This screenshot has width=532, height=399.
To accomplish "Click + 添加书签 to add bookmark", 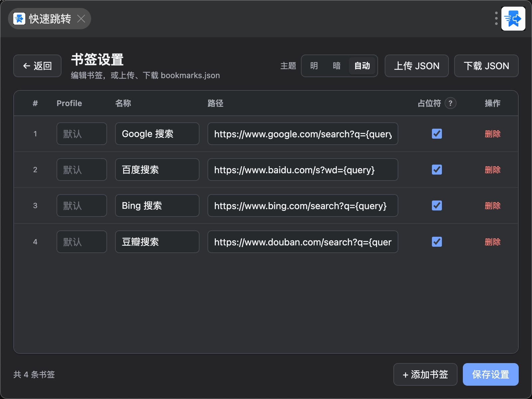I will click(425, 374).
